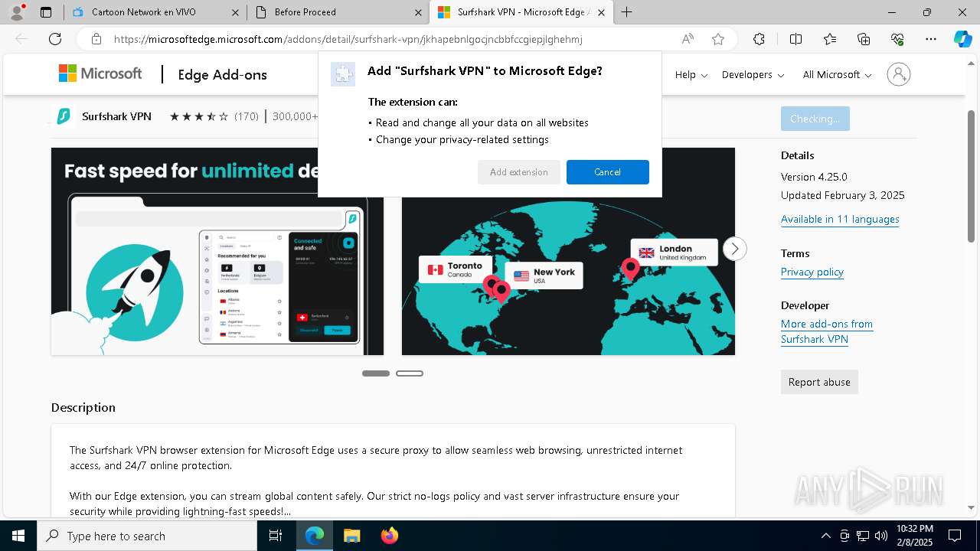Expand the Developers dropdown

(753, 74)
